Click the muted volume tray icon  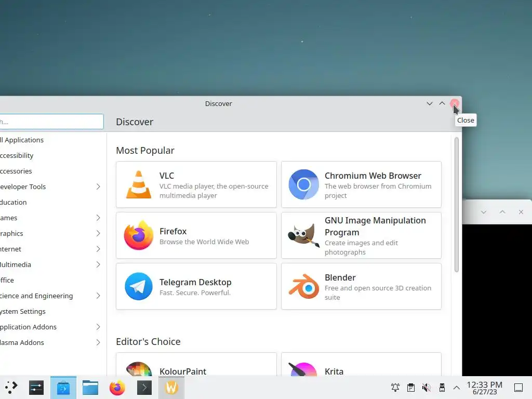tap(427, 388)
